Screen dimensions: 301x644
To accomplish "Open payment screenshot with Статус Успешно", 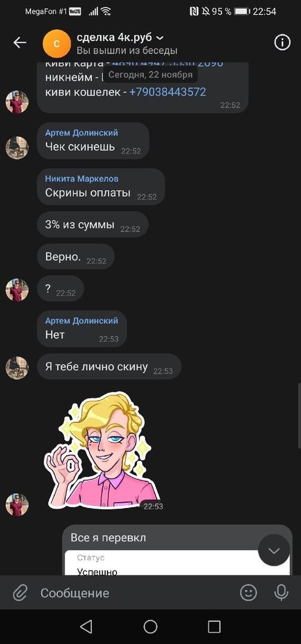I will point(177,563).
